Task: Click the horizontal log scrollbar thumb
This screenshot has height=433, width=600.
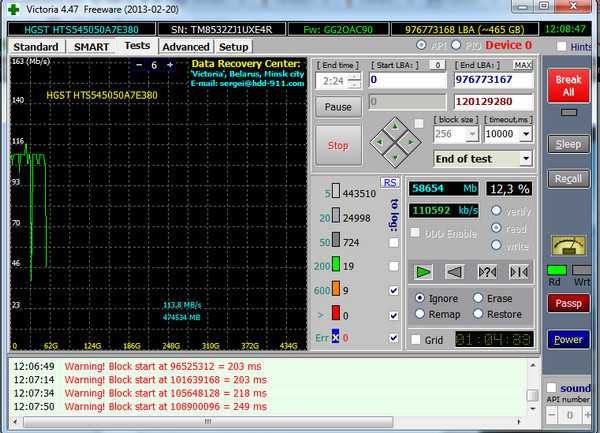Action: [x=208, y=422]
